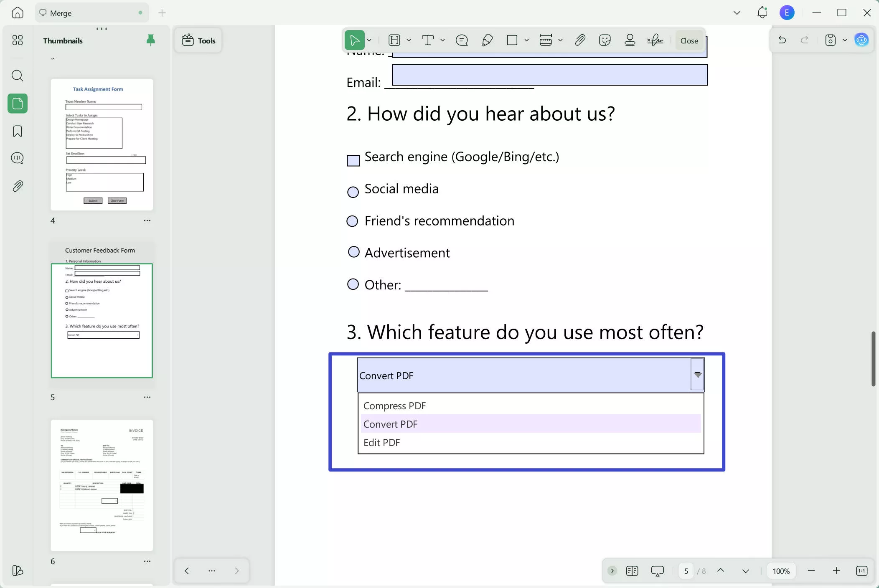The height and width of the screenshot is (588, 879).
Task: Open the Search panel in sidebar
Action: point(17,76)
